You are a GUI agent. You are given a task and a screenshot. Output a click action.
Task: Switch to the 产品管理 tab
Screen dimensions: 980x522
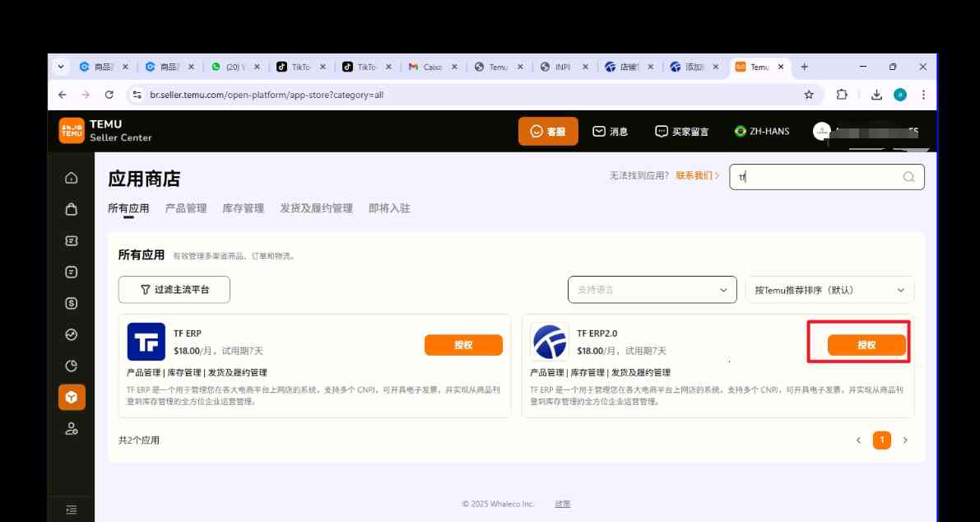tap(187, 208)
